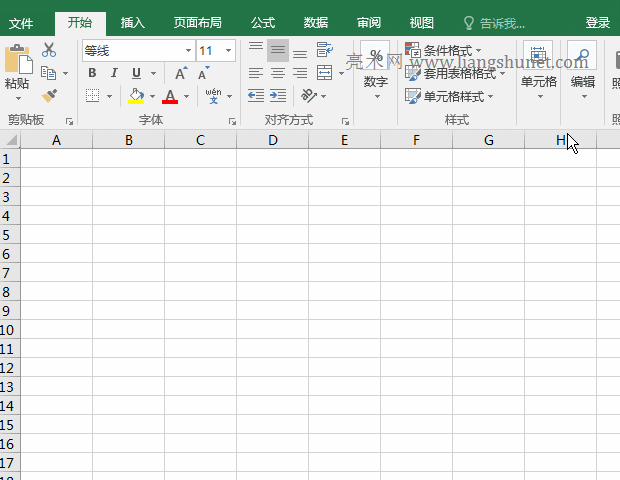Switch to the 审阅 tab
The image size is (620, 480).
click(369, 23)
